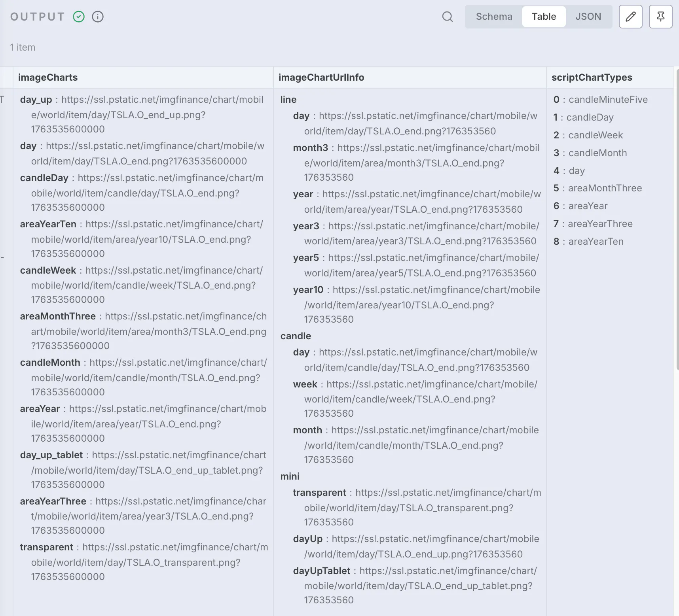
Task: Select the Table view tab
Action: pyautogui.click(x=544, y=17)
